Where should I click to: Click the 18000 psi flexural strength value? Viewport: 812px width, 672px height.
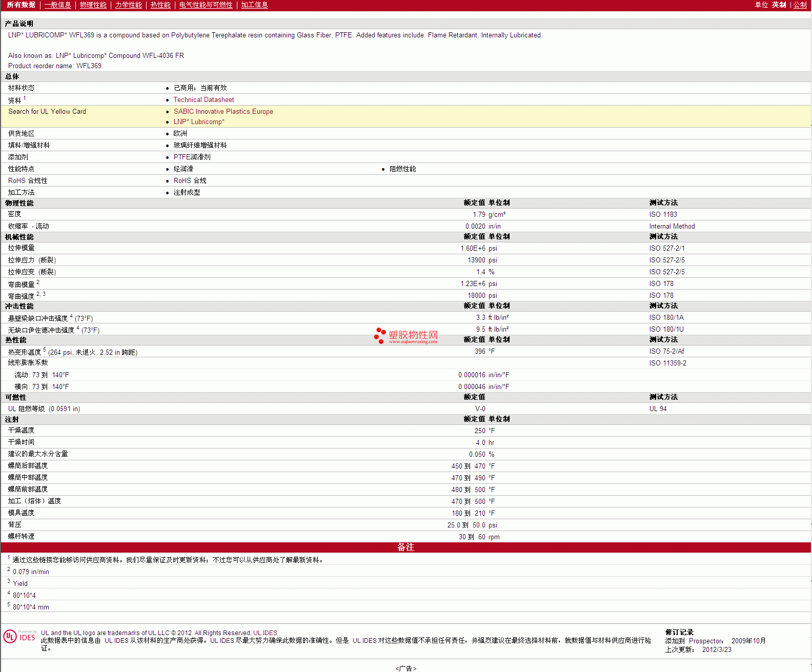(476, 296)
